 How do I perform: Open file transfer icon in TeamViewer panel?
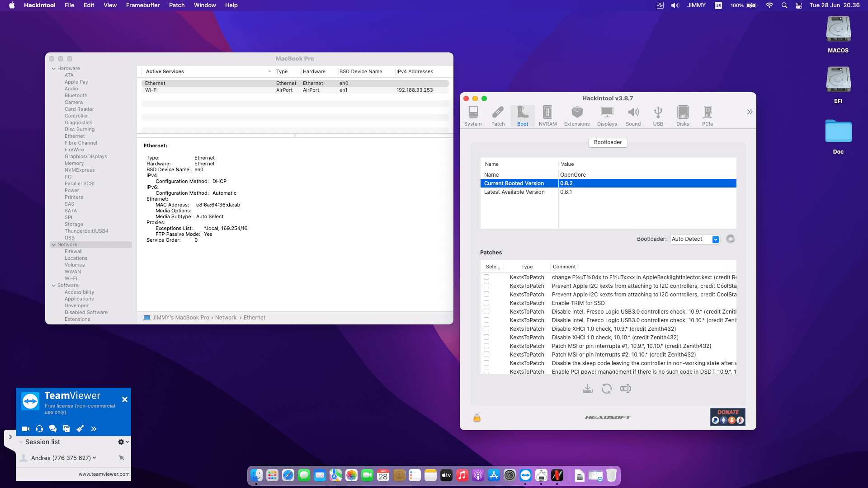66,429
